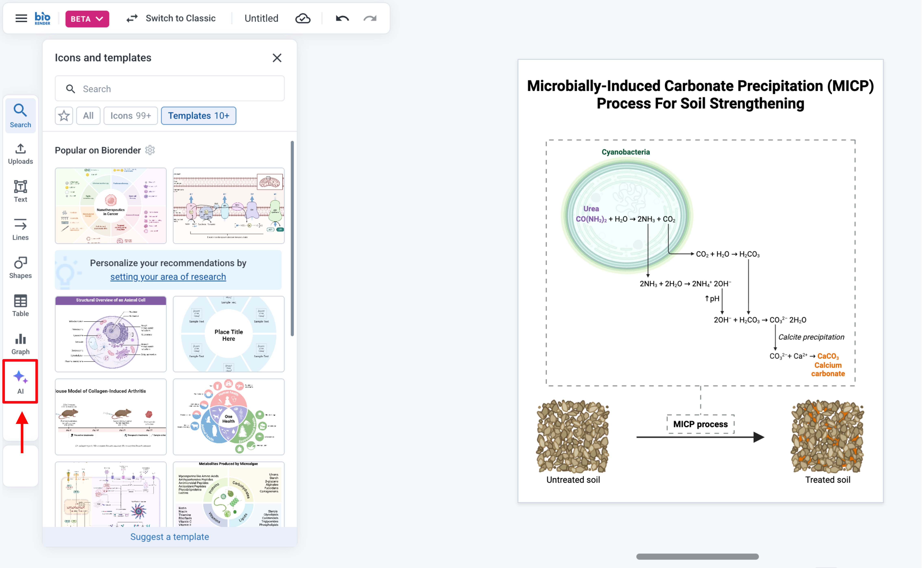Open Popular on Biorender settings gear
The width and height of the screenshot is (924, 568).
click(150, 150)
